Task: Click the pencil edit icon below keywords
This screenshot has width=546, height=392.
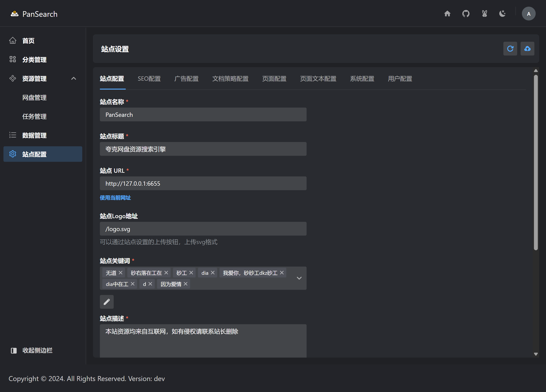Action: pyautogui.click(x=107, y=302)
